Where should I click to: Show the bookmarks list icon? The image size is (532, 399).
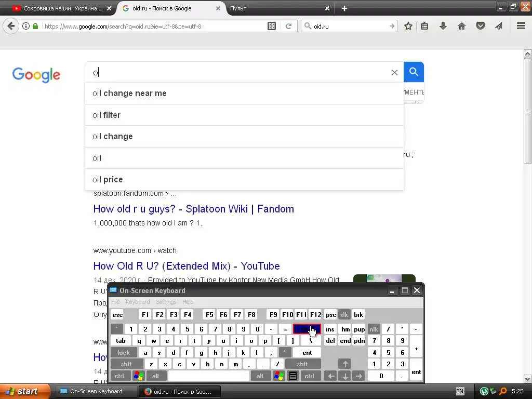424,26
